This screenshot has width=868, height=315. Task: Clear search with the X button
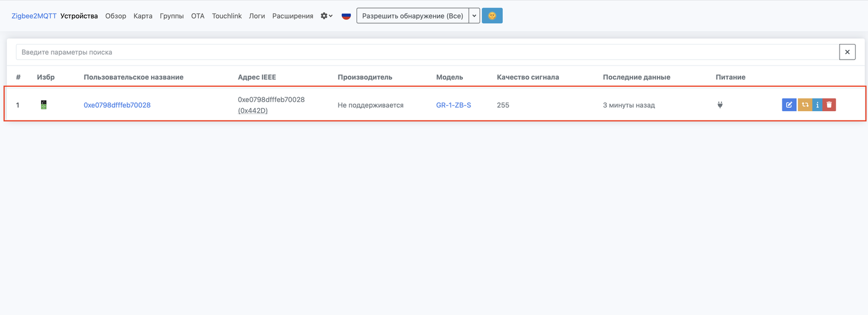[847, 52]
